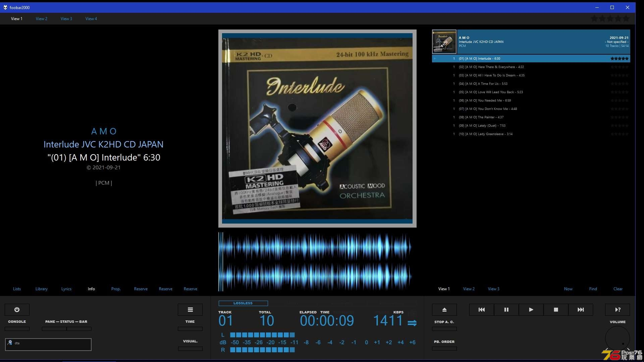Skip to the next track
This screenshot has height=362, width=644.
[581, 310]
